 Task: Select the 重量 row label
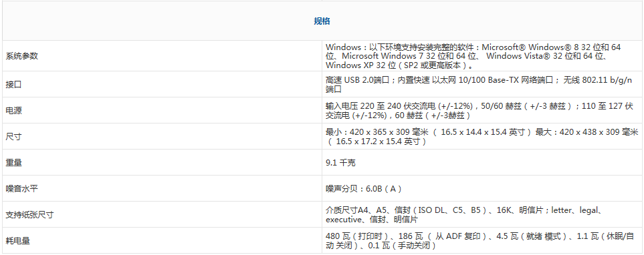click(x=13, y=163)
